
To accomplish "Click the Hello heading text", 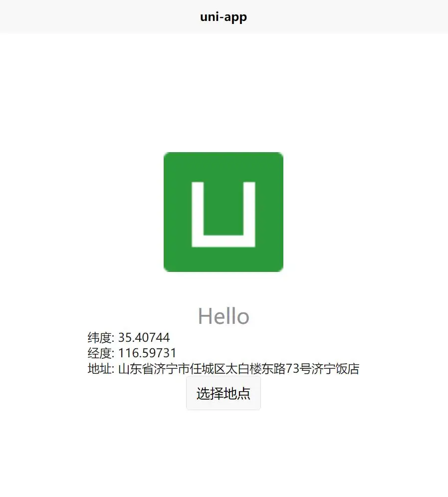I will 224,316.
